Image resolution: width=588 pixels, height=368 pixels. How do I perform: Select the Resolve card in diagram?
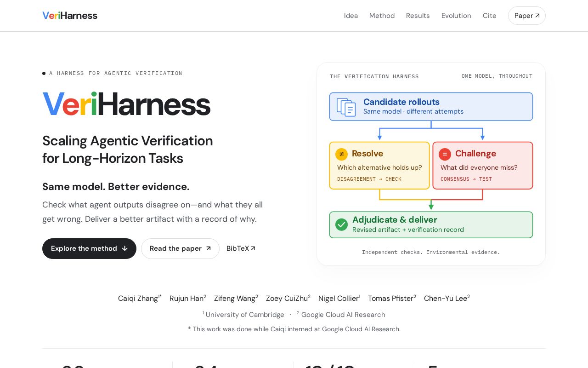pyautogui.click(x=379, y=166)
